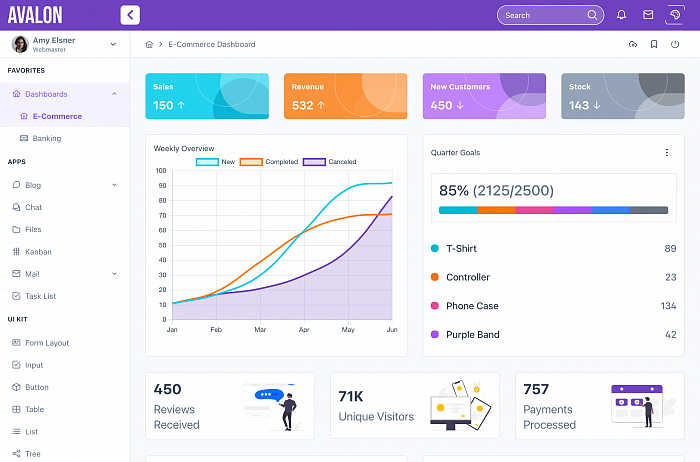Click the AVALON logo
700x462 pixels.
point(35,15)
